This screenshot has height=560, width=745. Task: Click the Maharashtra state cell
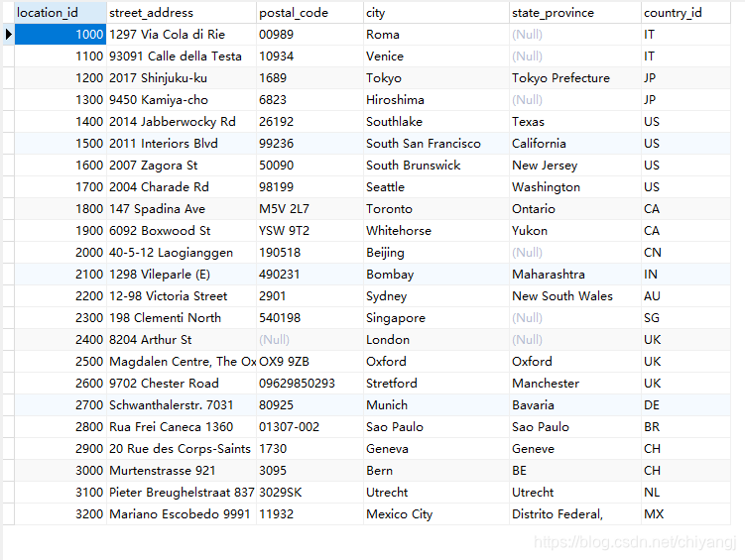pos(575,275)
